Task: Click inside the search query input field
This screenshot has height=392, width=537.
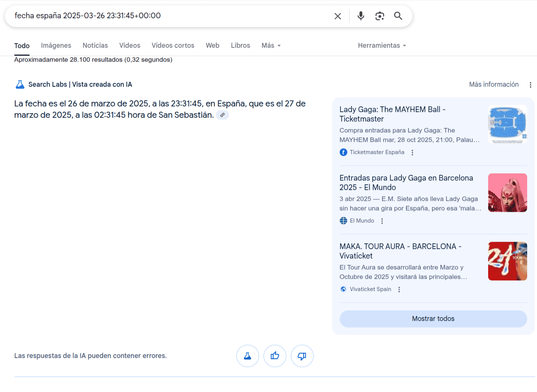Action: [x=170, y=16]
